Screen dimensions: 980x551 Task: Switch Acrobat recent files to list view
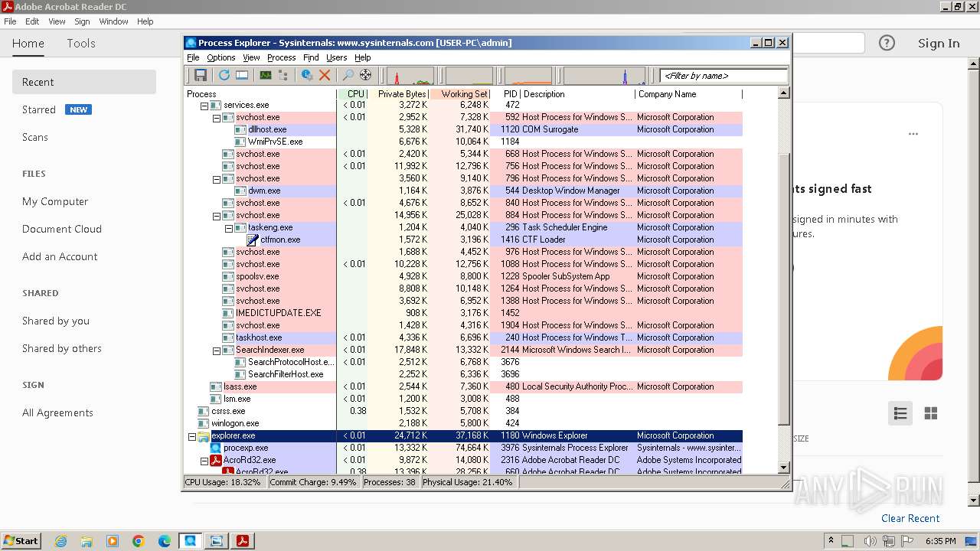tap(900, 413)
